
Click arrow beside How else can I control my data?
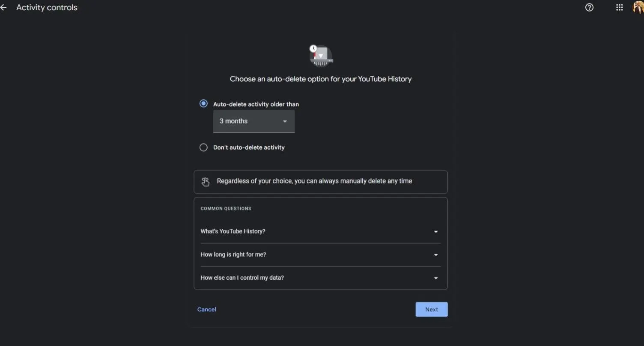coord(436,278)
